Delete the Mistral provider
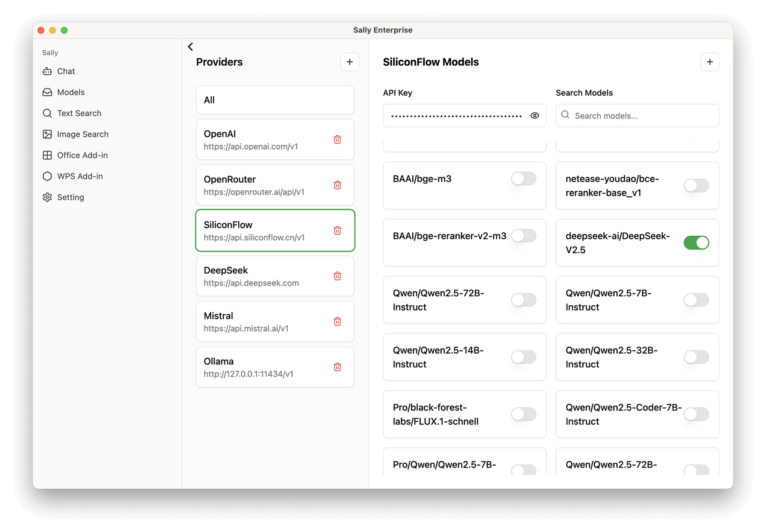The image size is (766, 532). coord(338,321)
